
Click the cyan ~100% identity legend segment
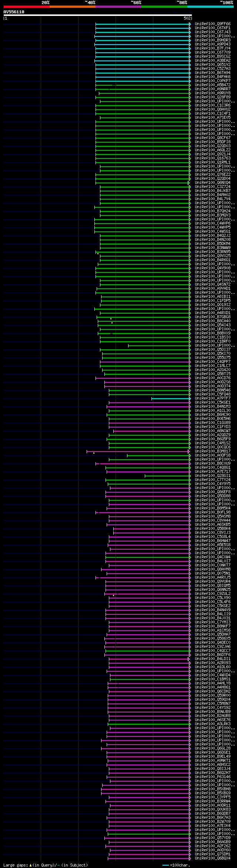[210, 7]
